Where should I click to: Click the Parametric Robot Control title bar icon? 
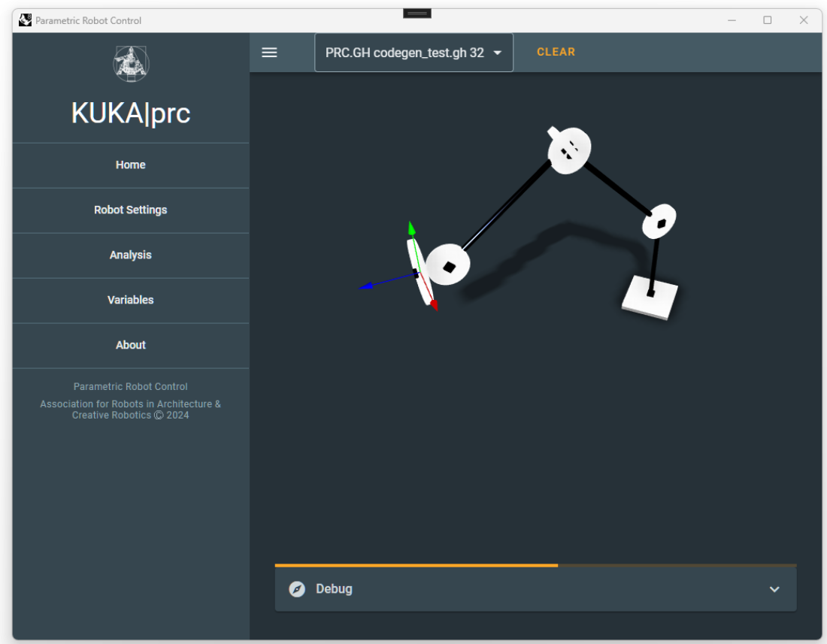point(26,20)
